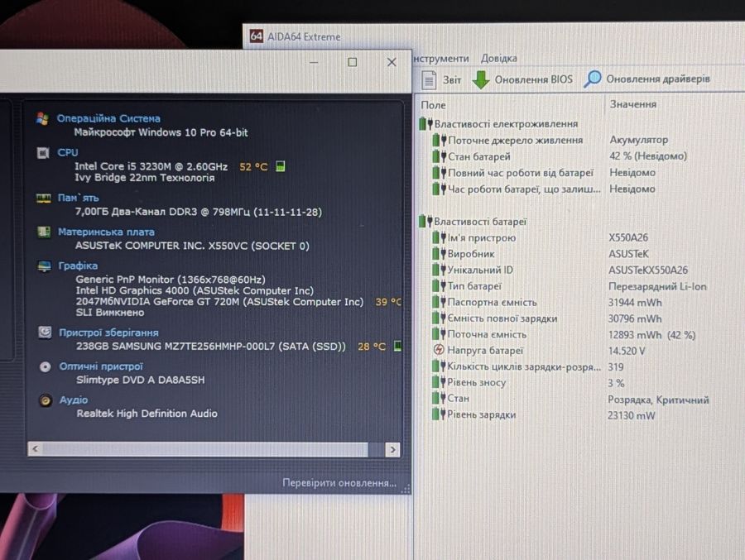Click the horizontal scrollbar left arrow
745x560 pixels.
35,448
